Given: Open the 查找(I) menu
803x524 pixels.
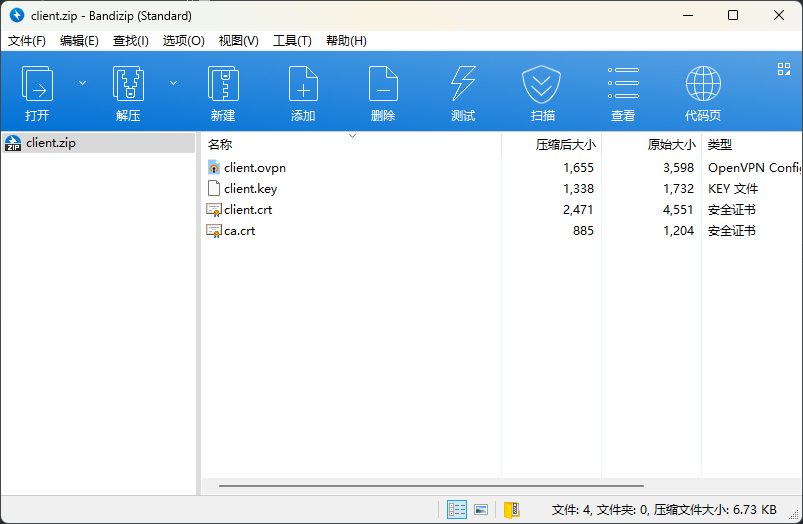Looking at the screenshot, I should coord(131,41).
